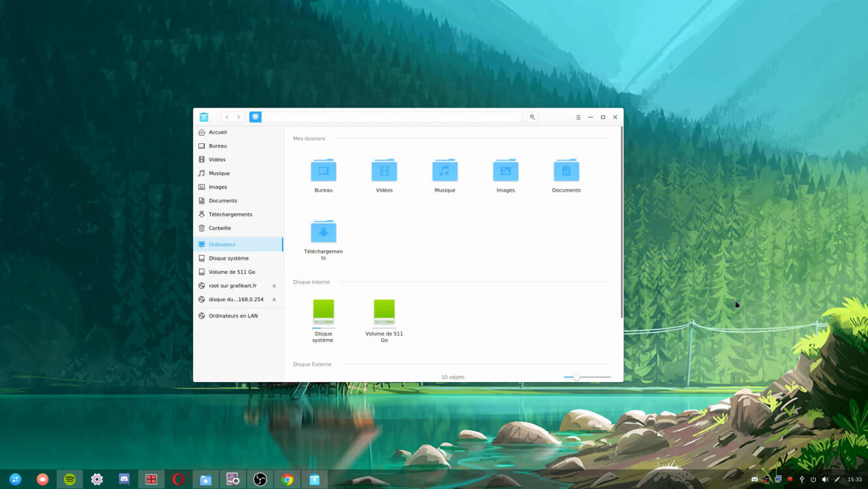This screenshot has width=868, height=489.
Task: Open the Musique folder in main pane
Action: coord(444,171)
